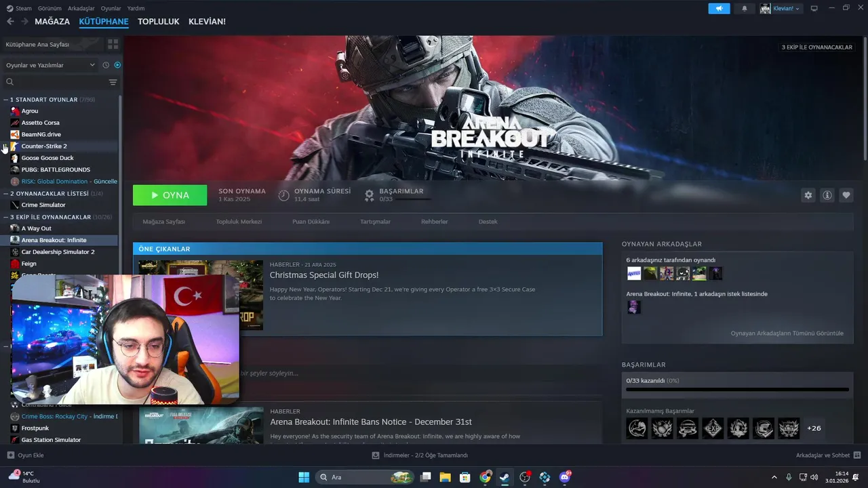Click the Counter-Strike 2 game icon
The image size is (868, 488).
(15, 146)
